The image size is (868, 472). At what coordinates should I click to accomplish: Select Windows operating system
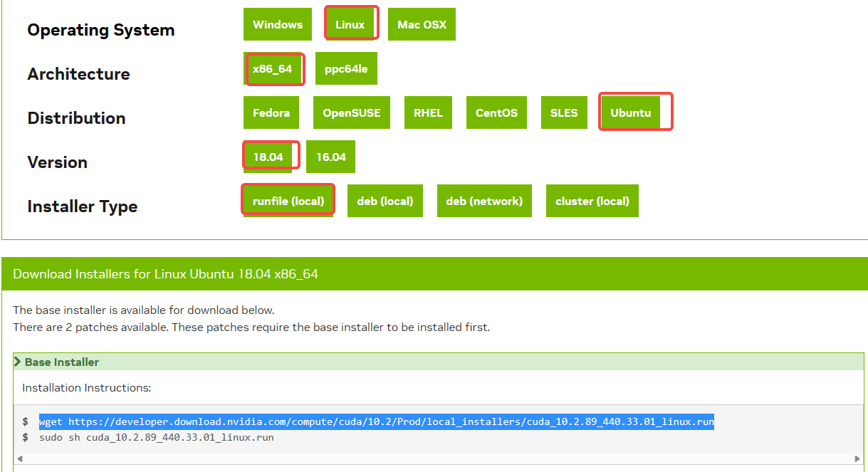tap(278, 24)
